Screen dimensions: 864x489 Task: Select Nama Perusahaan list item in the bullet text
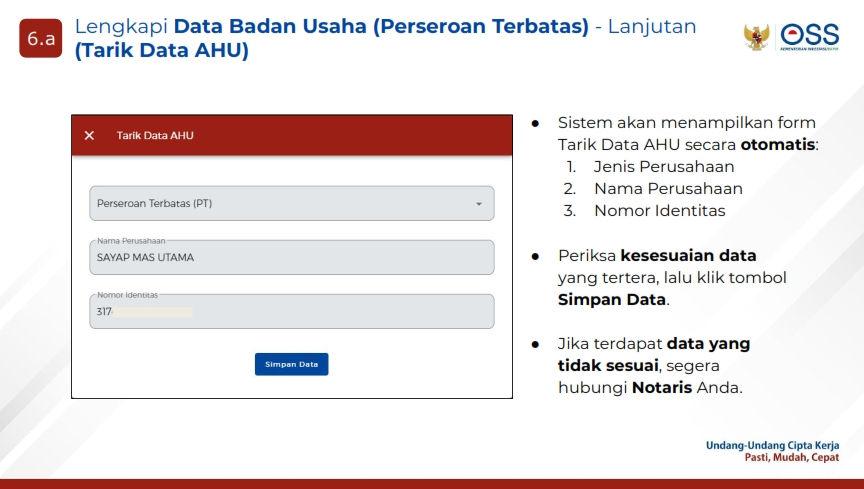(667, 189)
